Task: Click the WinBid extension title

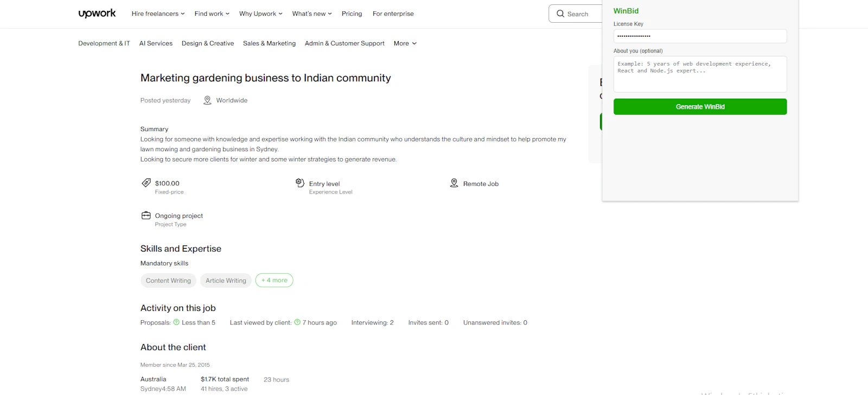Action: 626,11
